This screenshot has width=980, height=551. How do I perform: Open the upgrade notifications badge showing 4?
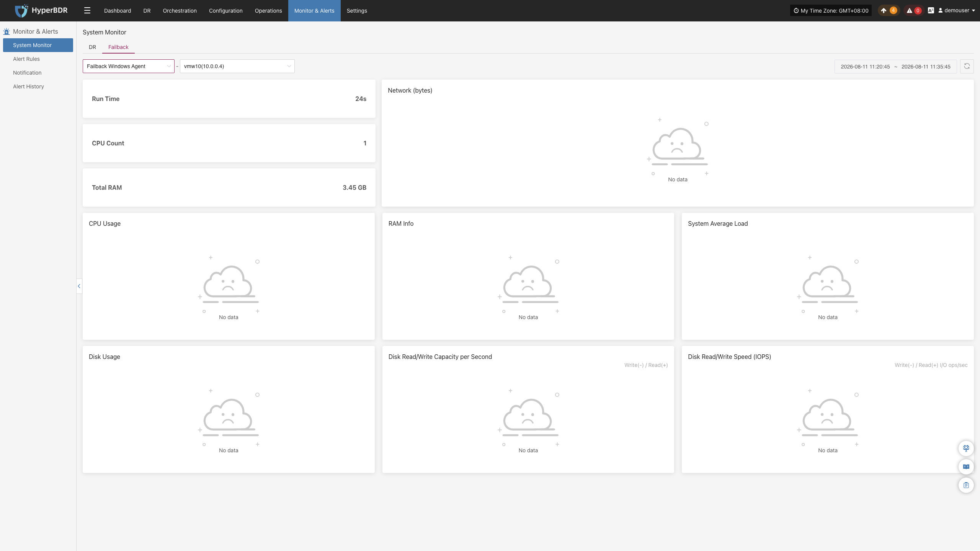(889, 11)
